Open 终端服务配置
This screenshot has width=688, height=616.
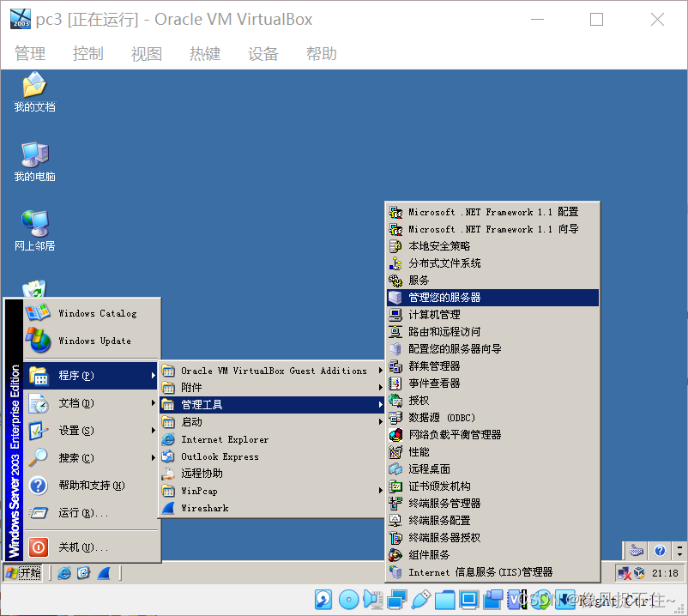click(492, 521)
